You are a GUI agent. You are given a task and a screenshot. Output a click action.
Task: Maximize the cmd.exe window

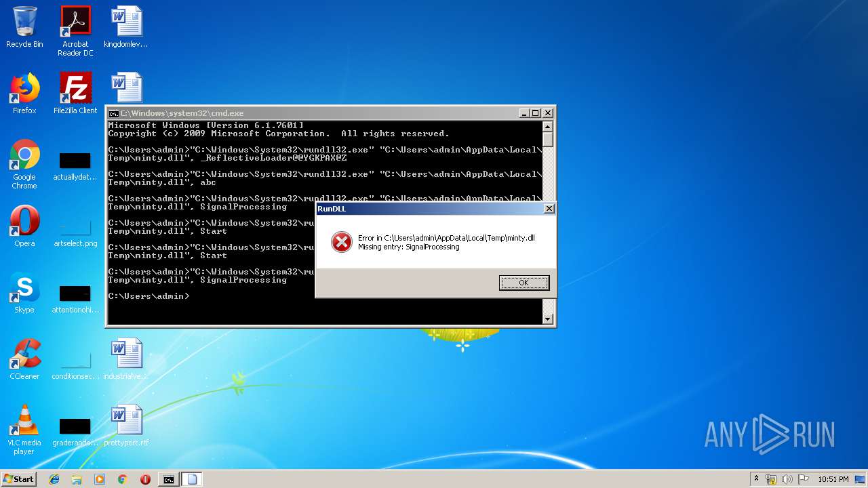[536, 113]
